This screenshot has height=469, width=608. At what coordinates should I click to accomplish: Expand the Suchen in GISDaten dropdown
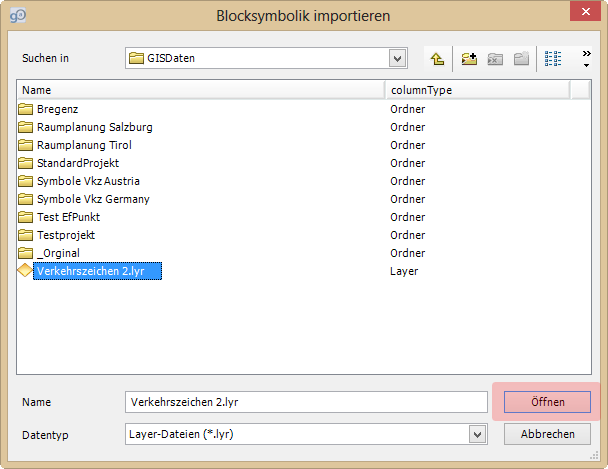click(x=397, y=59)
